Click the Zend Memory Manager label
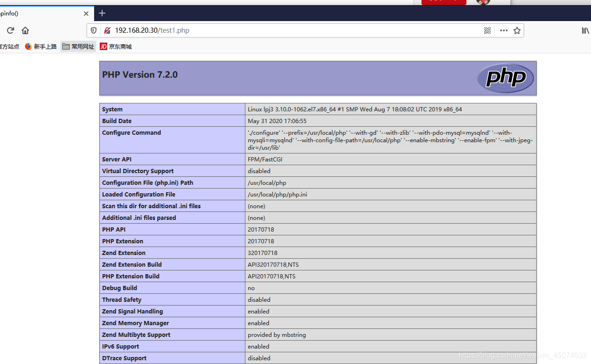This screenshot has width=591, height=364. [135, 323]
